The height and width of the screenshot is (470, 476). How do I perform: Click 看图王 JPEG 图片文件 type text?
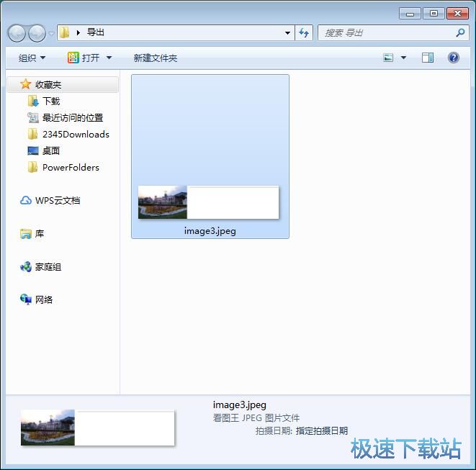(x=256, y=417)
